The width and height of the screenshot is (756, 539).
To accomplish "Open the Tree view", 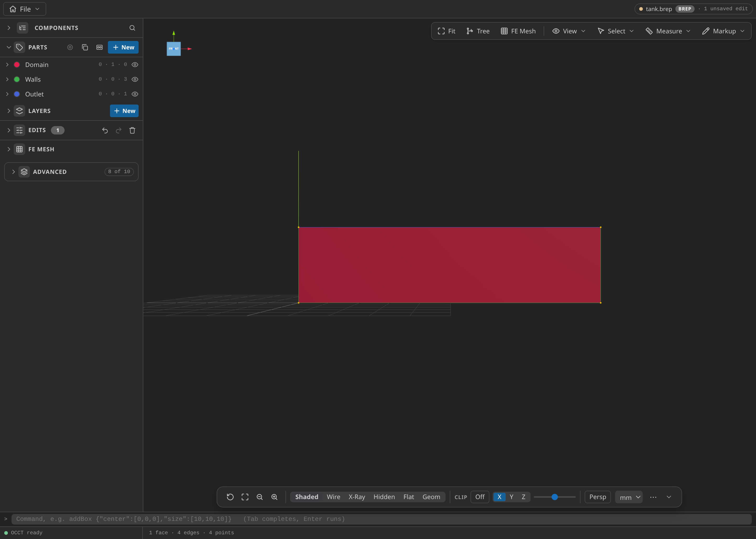I will point(478,31).
